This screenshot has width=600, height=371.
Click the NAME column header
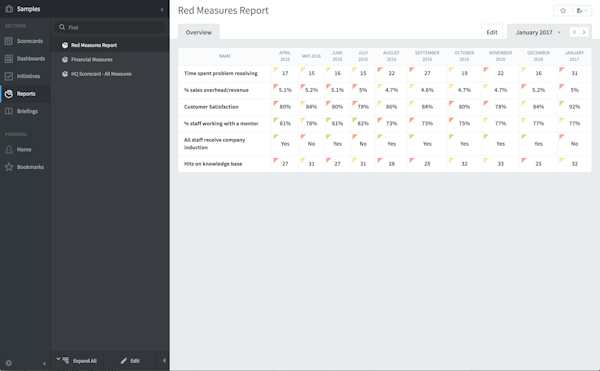225,56
